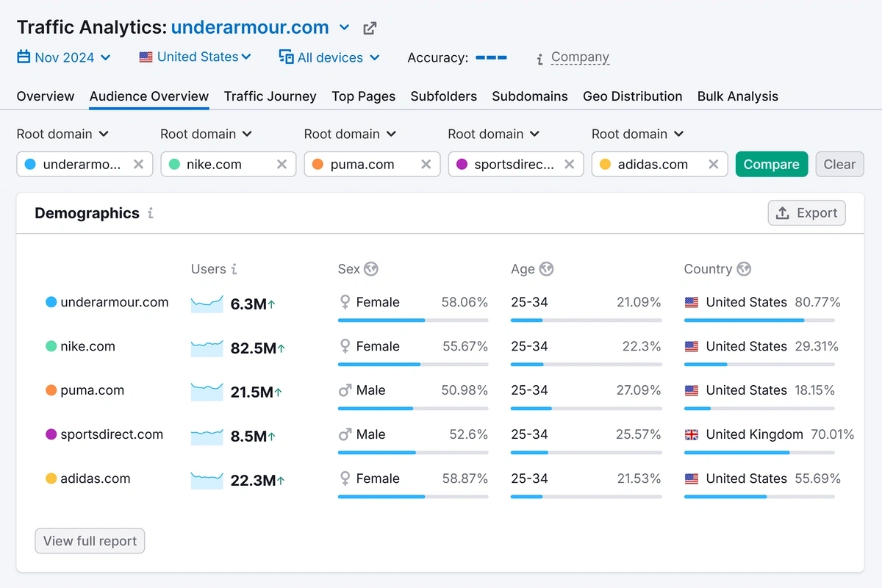Click the adidas.com row label in Demographics
This screenshot has height=588, width=882.
(96, 478)
